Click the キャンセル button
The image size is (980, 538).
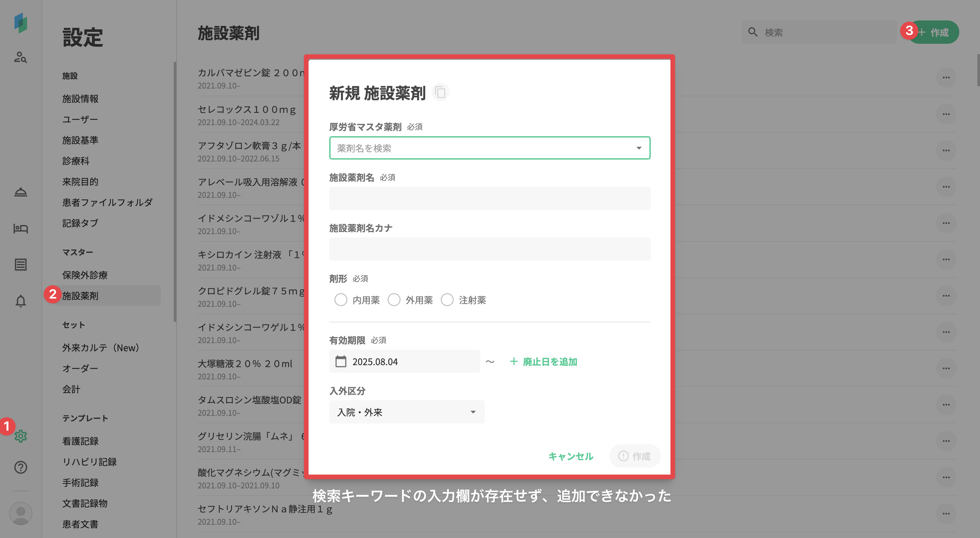tap(571, 456)
